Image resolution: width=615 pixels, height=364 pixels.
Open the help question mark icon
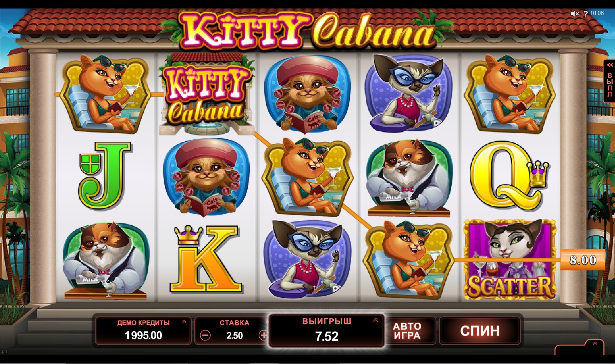585,13
